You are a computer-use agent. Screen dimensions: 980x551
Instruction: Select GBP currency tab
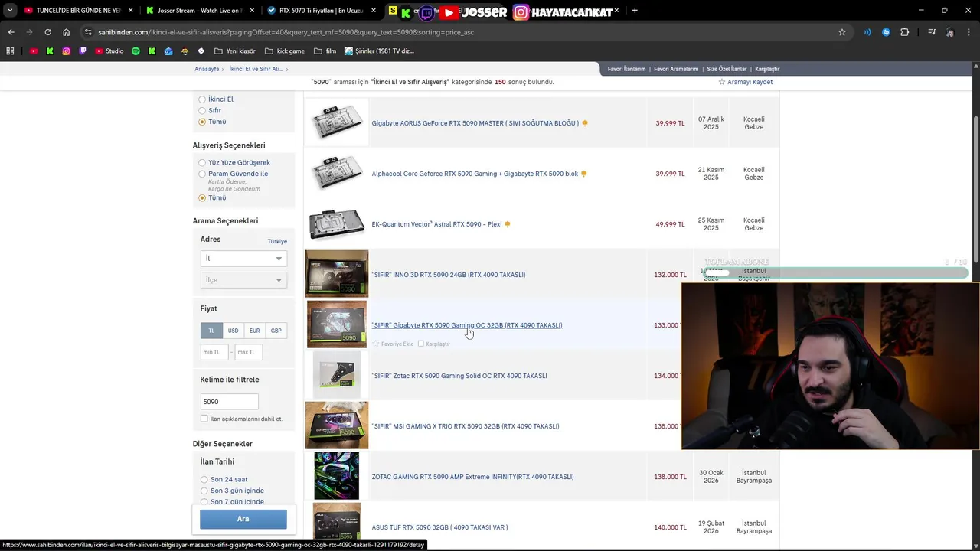click(276, 331)
